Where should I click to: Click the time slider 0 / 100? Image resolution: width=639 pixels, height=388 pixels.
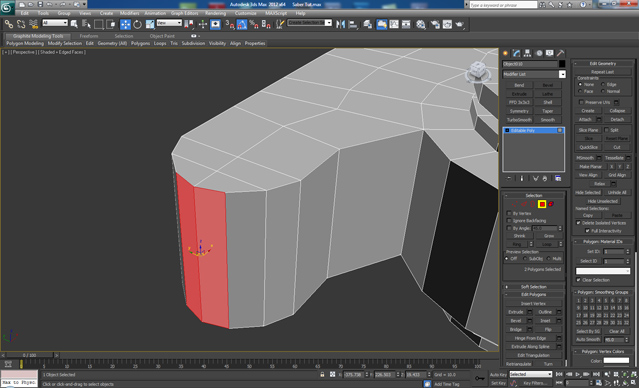click(29, 355)
